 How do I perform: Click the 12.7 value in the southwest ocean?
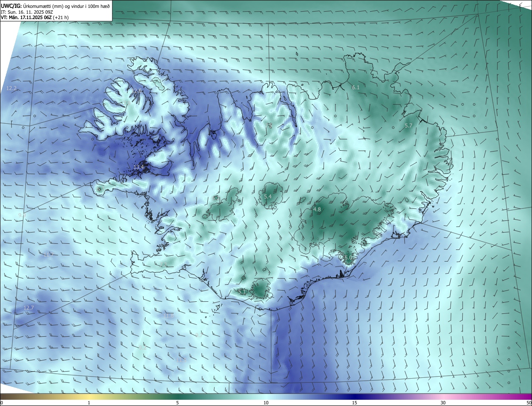tap(28, 308)
